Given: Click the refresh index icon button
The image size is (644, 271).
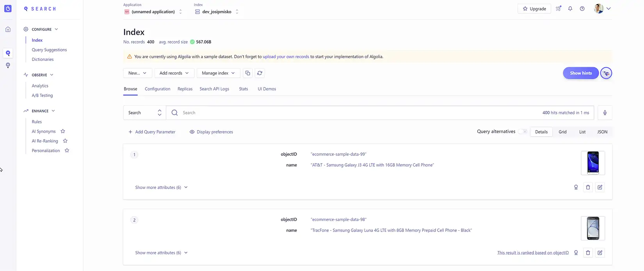Looking at the screenshot, I should tap(260, 73).
